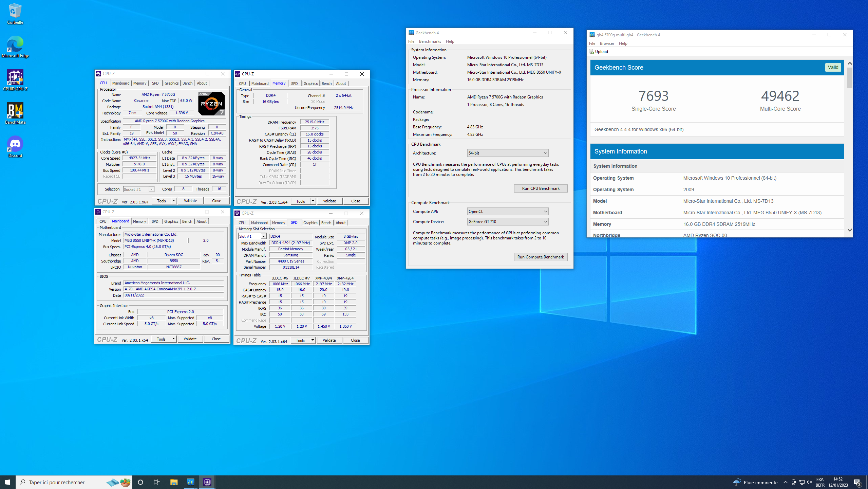
Task: Click the Geekbench results scrollbar up arrow
Action: [x=850, y=64]
